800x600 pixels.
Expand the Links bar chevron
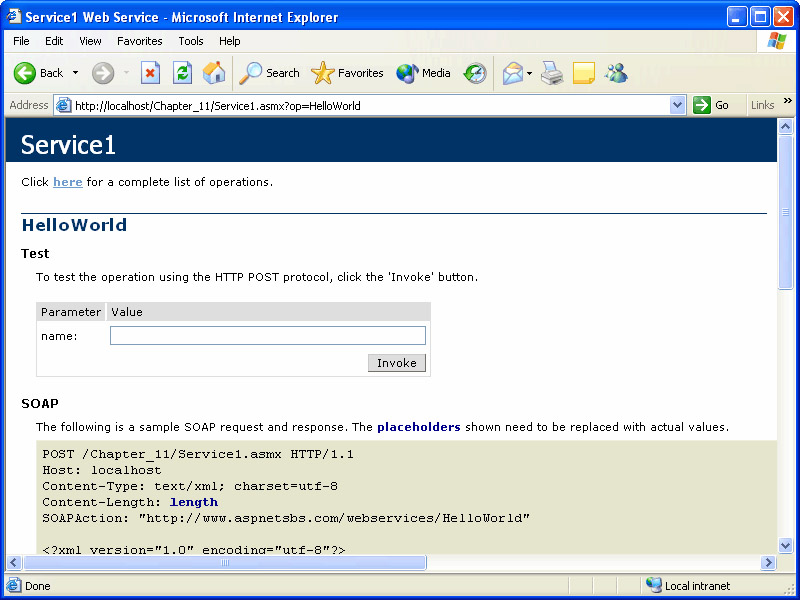(788, 102)
